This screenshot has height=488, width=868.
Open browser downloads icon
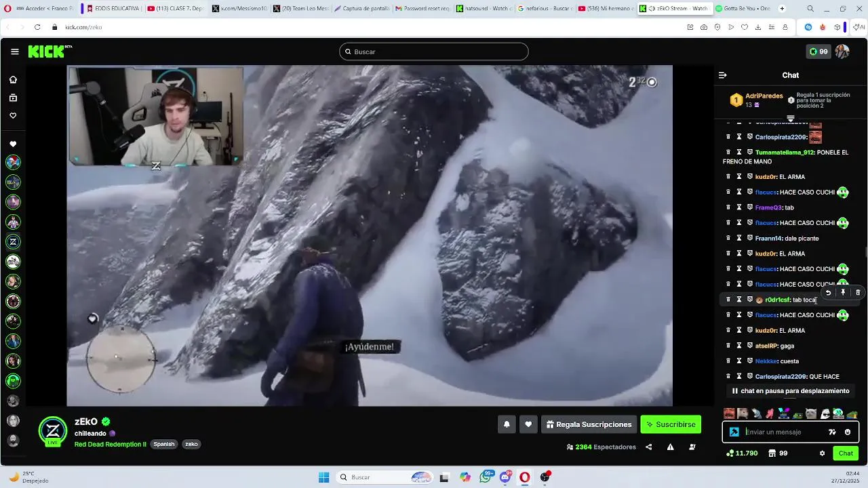point(758,27)
